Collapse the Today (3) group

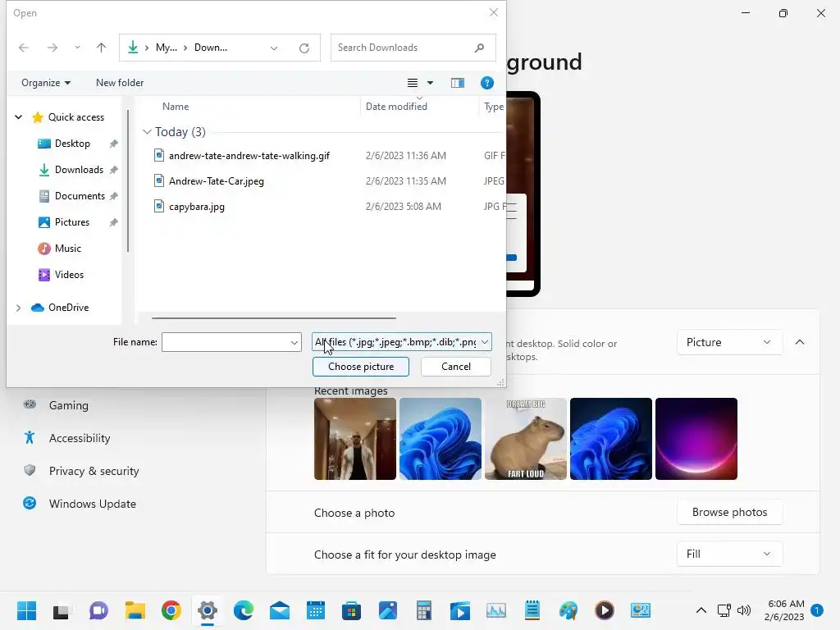[x=147, y=132]
